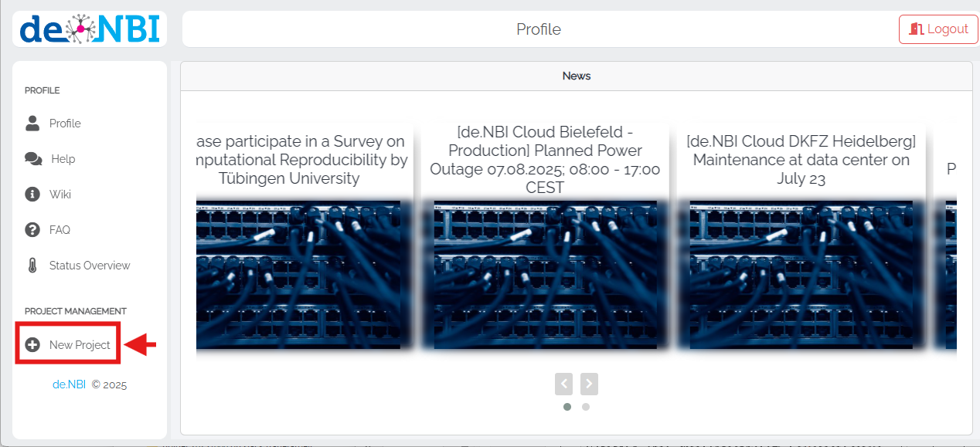This screenshot has width=980, height=447.
Task: Select the first news carousel dot
Action: [567, 407]
